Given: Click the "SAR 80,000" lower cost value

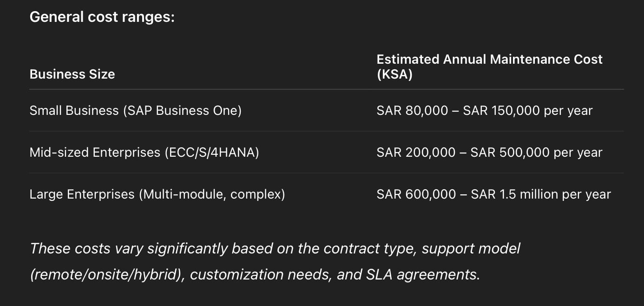Looking at the screenshot, I should (412, 111).
